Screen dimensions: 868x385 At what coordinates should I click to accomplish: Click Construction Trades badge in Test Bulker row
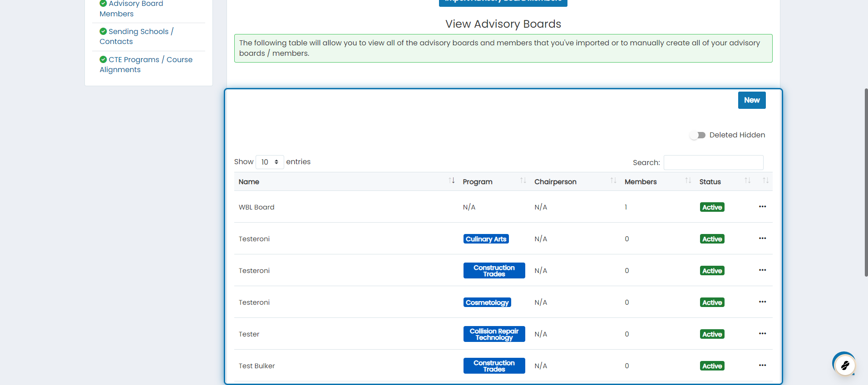click(x=494, y=366)
